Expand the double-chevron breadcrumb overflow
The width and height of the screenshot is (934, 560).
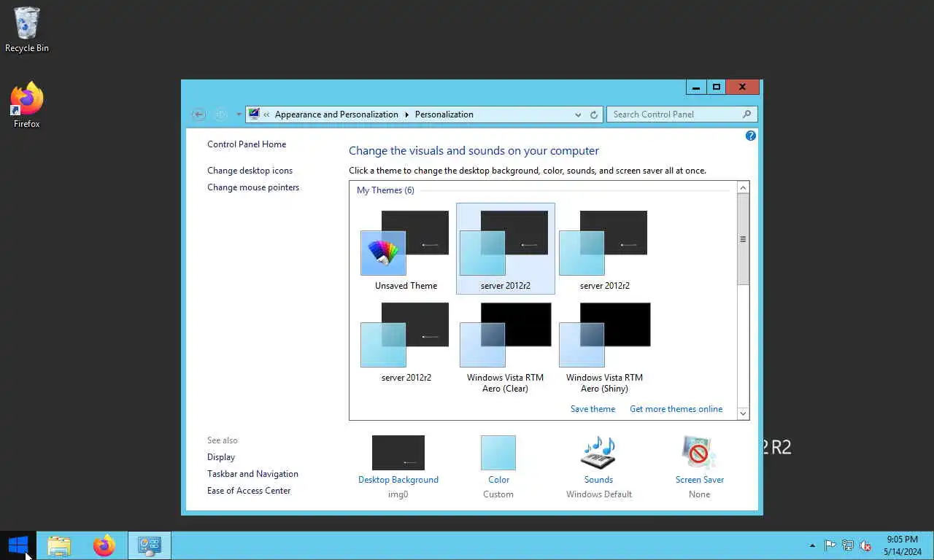[267, 114]
